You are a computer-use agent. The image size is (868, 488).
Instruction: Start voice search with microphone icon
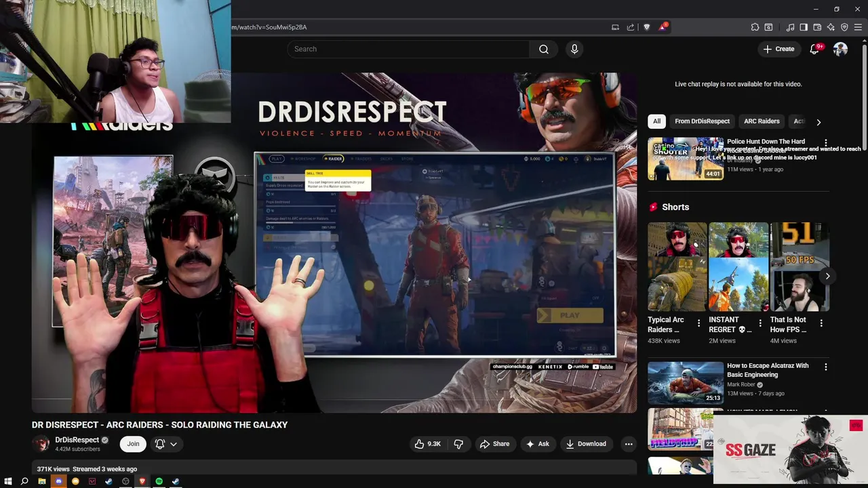tap(574, 49)
